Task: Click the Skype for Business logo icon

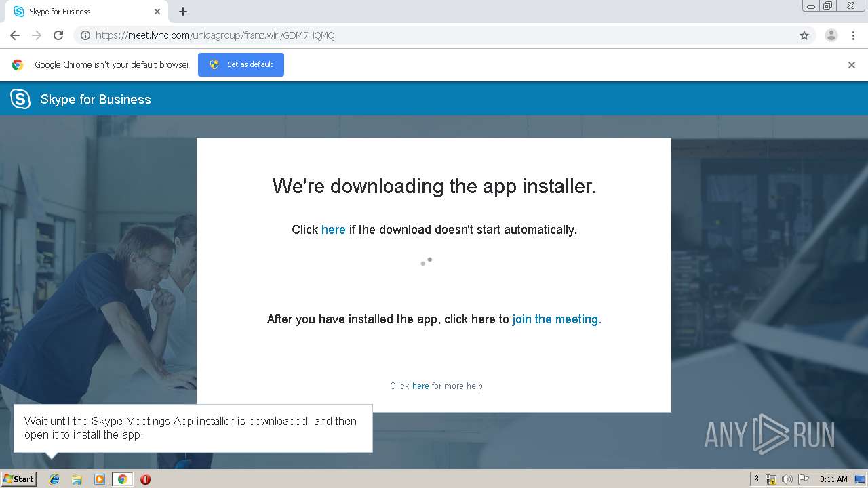Action: tap(20, 99)
